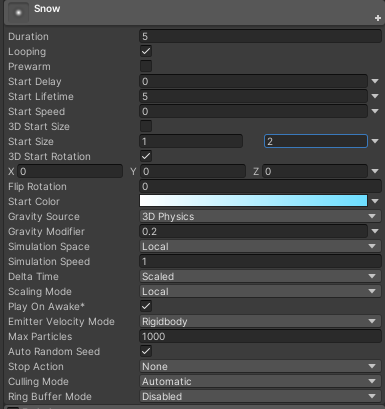Click the Start Size minimum field showing 1
The height and width of the screenshot is (409, 385).
(191, 141)
